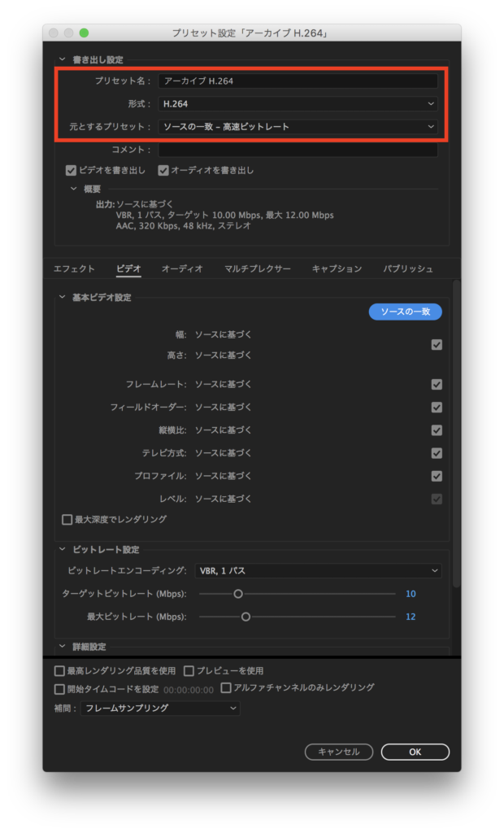Click the ターゲットビットレート slider handle
Screen dimensions: 504x833
click(x=238, y=594)
